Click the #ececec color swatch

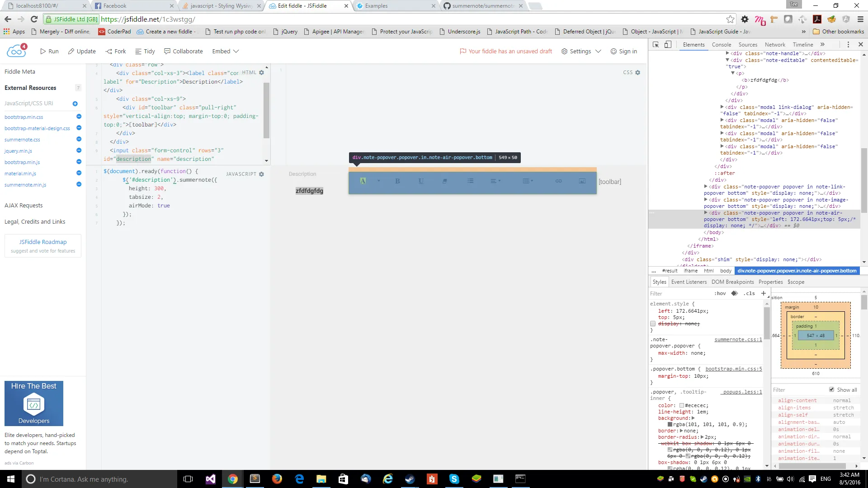point(682,406)
